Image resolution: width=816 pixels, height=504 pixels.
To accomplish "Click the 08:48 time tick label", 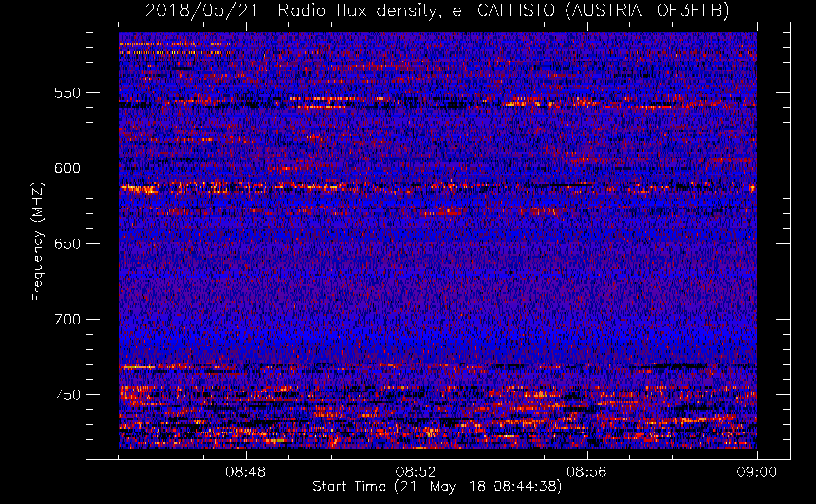I will [246, 472].
